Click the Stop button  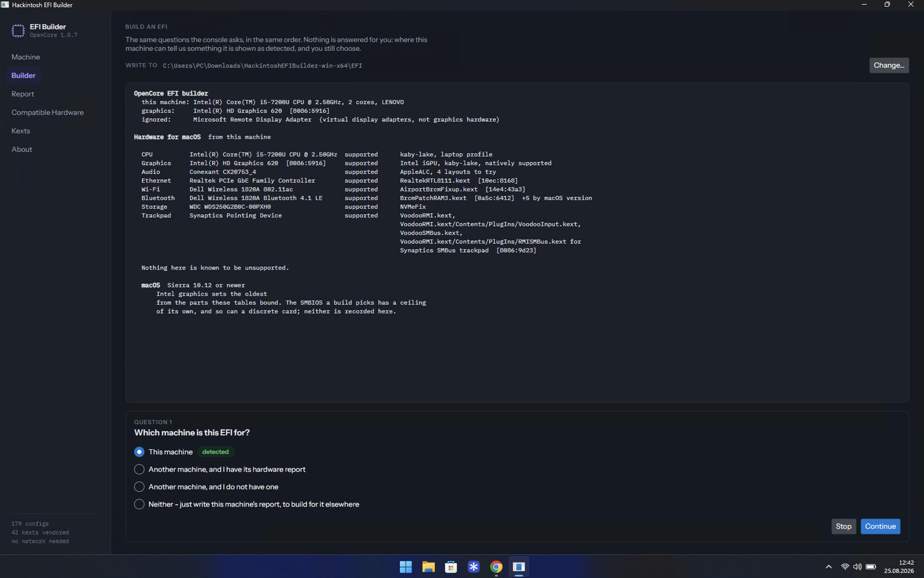point(843,526)
